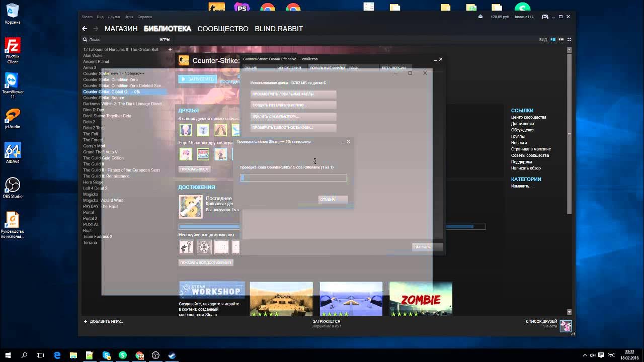The height and width of the screenshot is (362, 644).
Task: Switch to ЛОКАЛЬНЫЕ ФАЙЛЫ tab in properties
Action: pyautogui.click(x=327, y=67)
